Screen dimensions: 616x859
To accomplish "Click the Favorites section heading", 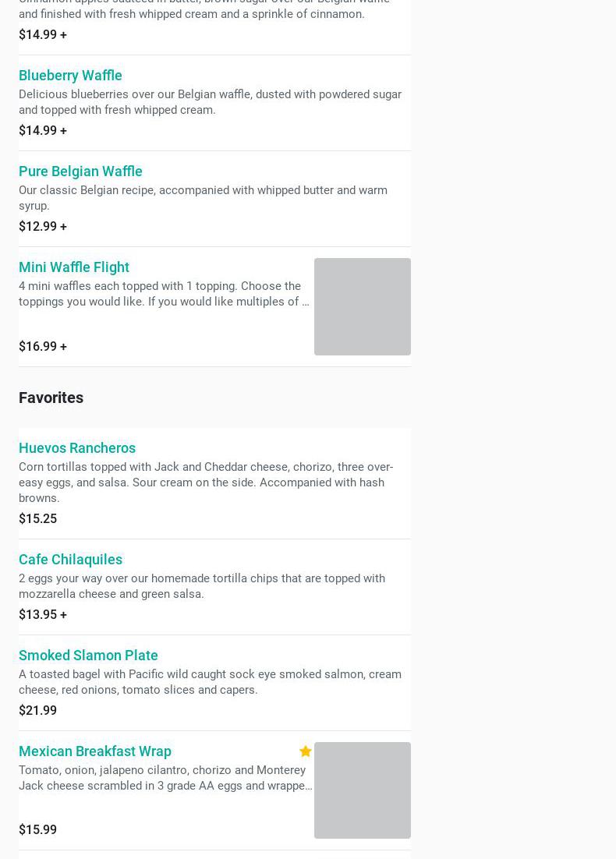I will [51, 398].
